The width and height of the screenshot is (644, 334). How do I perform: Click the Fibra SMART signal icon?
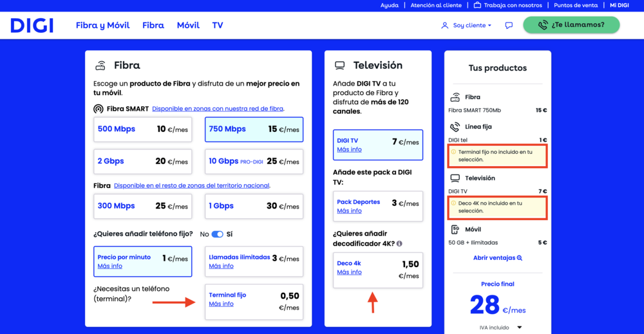pos(98,109)
